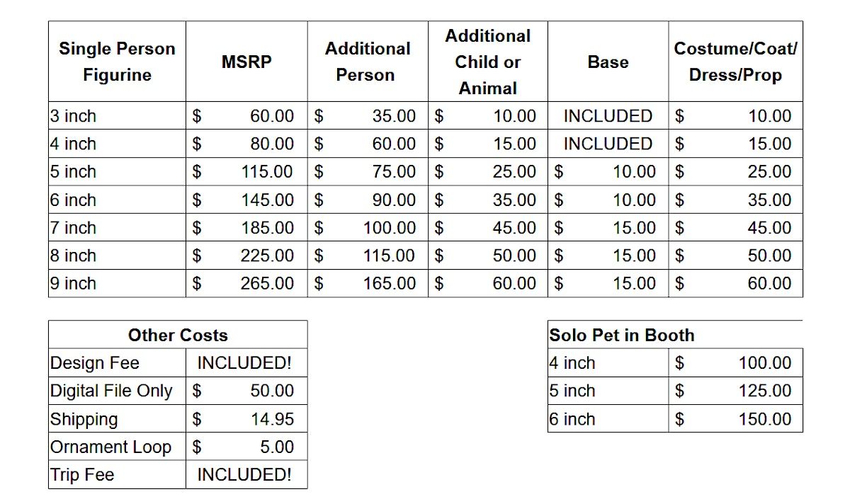This screenshot has height=504, width=850.
Task: Click the 7 inch row label
Action: tap(74, 228)
